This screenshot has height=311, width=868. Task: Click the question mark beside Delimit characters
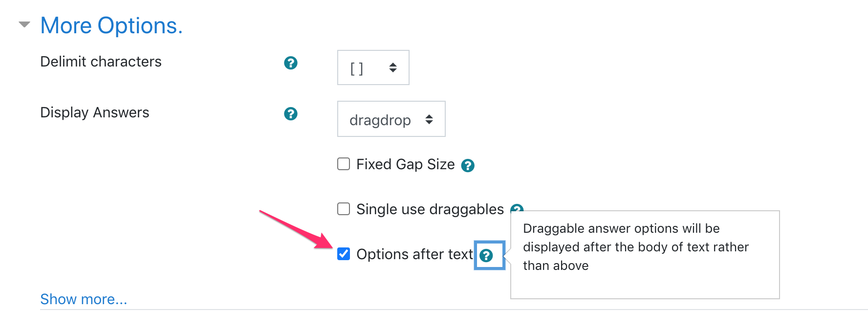coord(290,63)
